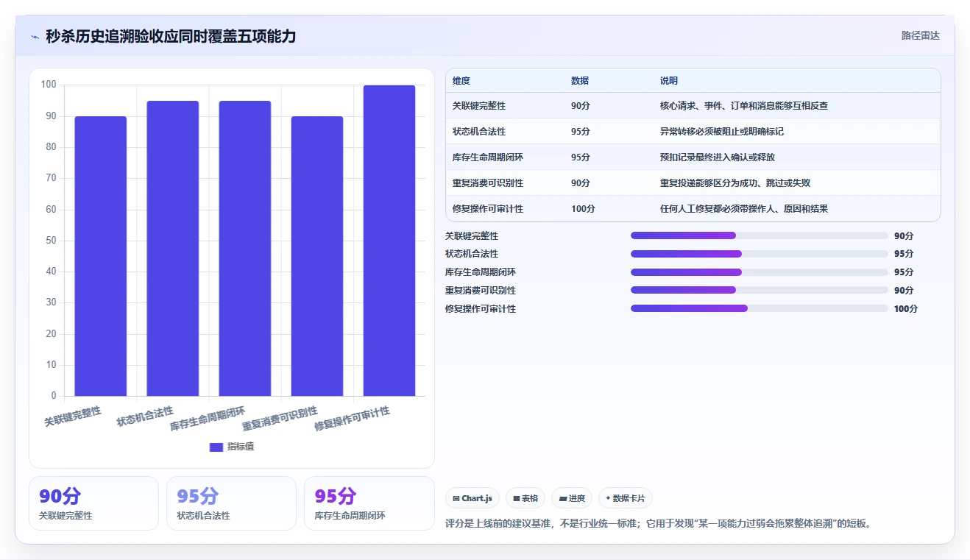Click the 修复操作可审计性 progress list label
The image size is (970, 560).
(x=481, y=309)
